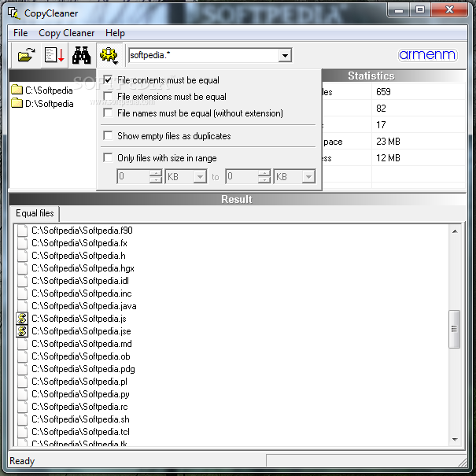Viewport: 476px width, 476px height.
Task: Open the File menu
Action: tap(20, 33)
